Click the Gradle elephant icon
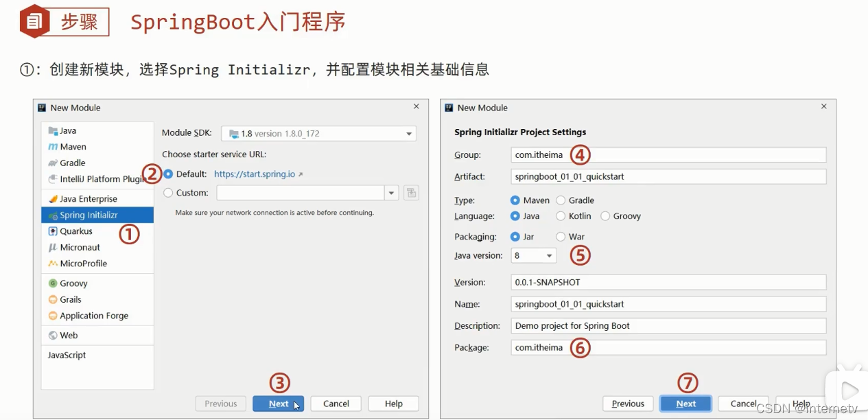Viewport: 868px width, 420px height. tap(53, 163)
